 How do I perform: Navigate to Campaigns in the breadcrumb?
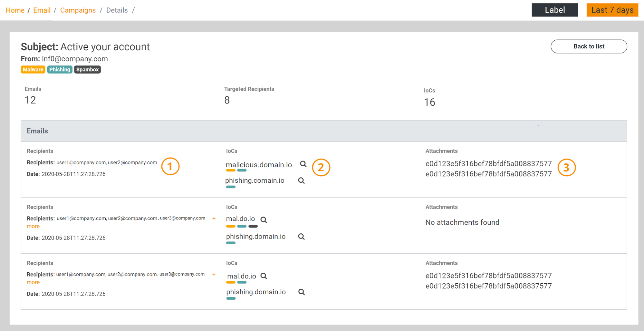click(x=78, y=10)
